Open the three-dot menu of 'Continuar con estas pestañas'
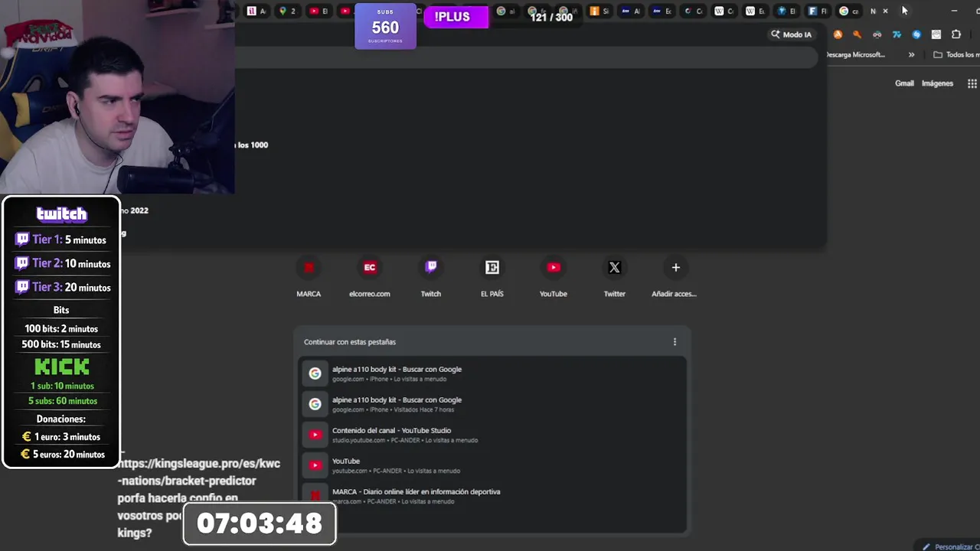The image size is (980, 551). point(675,342)
